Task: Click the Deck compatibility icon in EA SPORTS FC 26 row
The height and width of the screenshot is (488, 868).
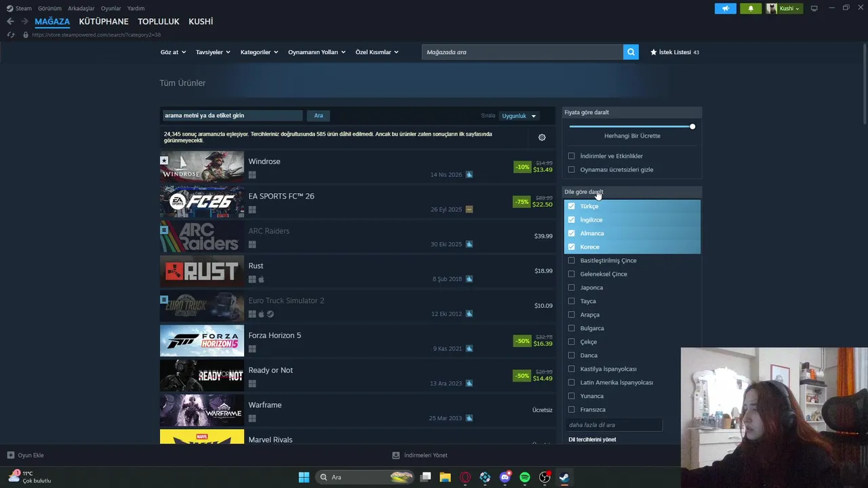Action: tap(469, 209)
